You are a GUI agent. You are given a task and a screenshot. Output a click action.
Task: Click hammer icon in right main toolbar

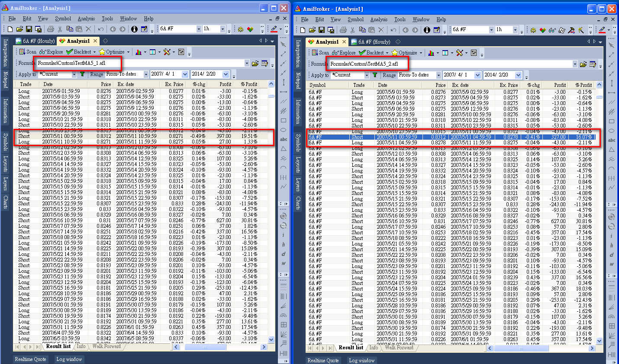pos(571,30)
